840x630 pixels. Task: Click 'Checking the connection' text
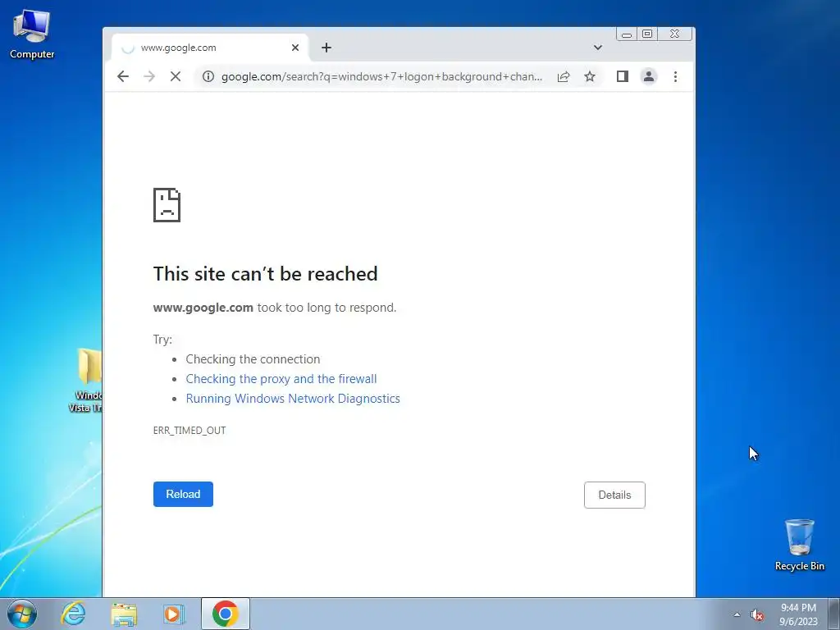coord(253,359)
